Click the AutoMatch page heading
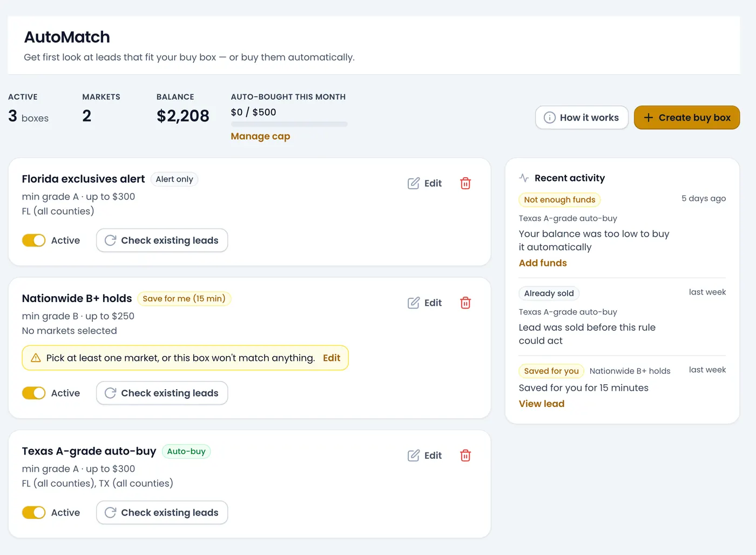The image size is (756, 555). [67, 37]
